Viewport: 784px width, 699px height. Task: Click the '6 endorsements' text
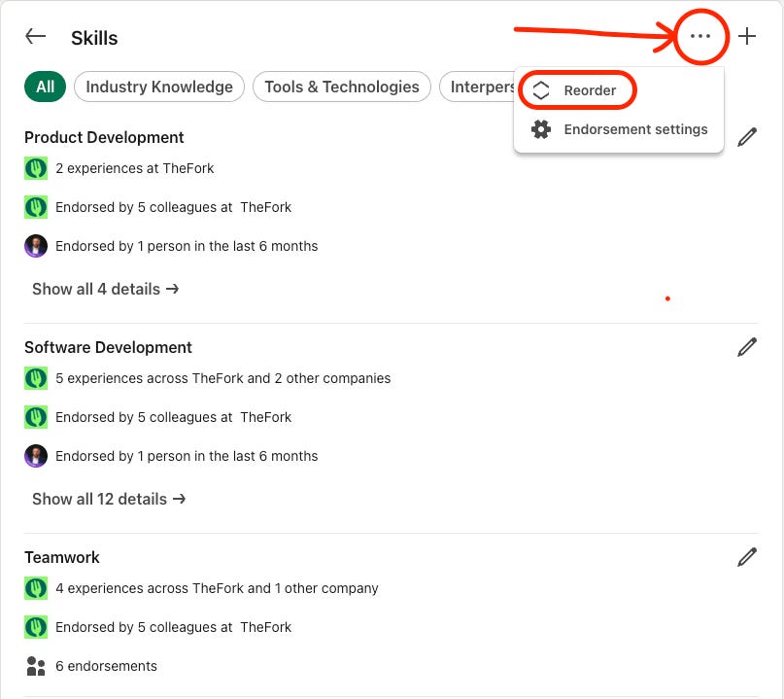click(106, 667)
